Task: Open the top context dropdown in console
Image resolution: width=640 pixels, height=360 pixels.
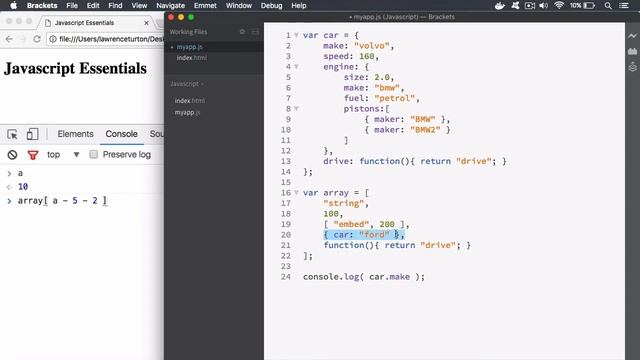Action: (63, 155)
